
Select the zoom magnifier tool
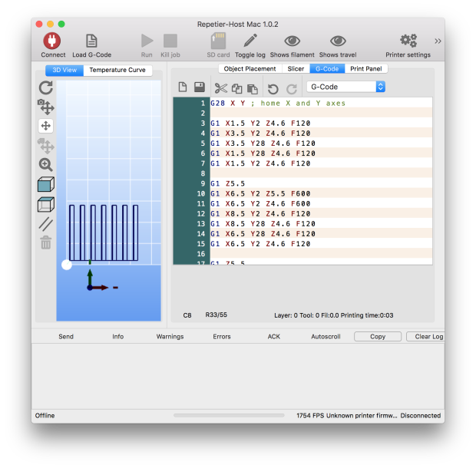(46, 165)
